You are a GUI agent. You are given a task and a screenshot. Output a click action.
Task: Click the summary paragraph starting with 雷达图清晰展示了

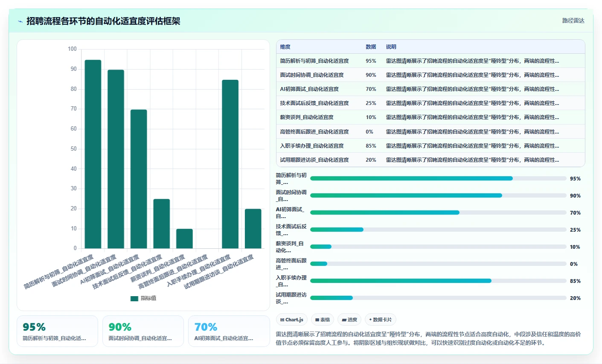428,338
